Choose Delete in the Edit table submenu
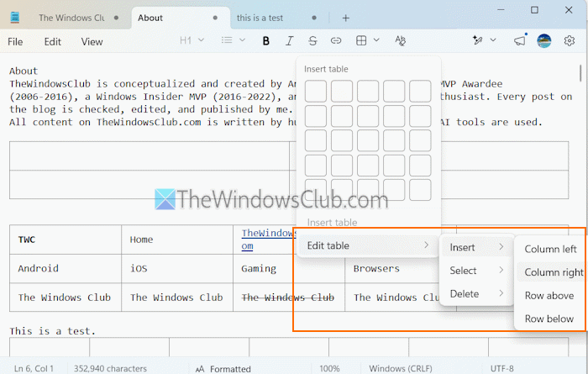Screen dimensions: 588x374 (476, 293)
